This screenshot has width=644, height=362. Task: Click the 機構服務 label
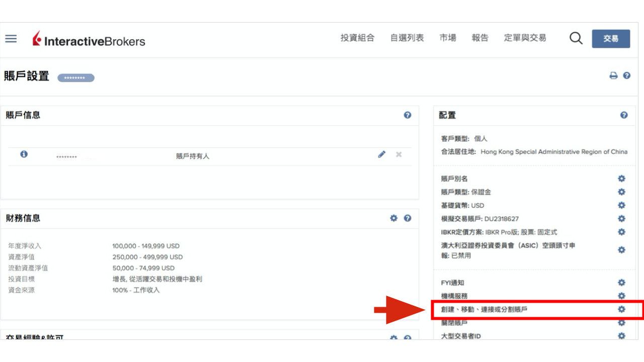pyautogui.click(x=454, y=296)
